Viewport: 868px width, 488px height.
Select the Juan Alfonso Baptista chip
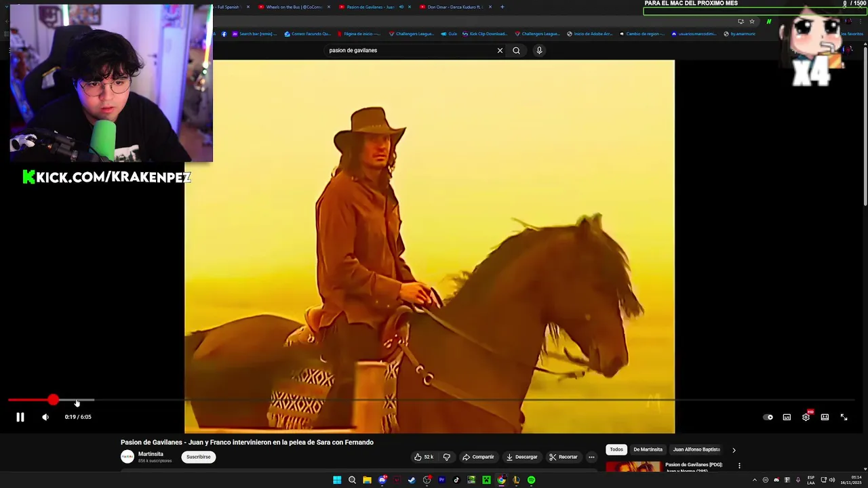696,449
